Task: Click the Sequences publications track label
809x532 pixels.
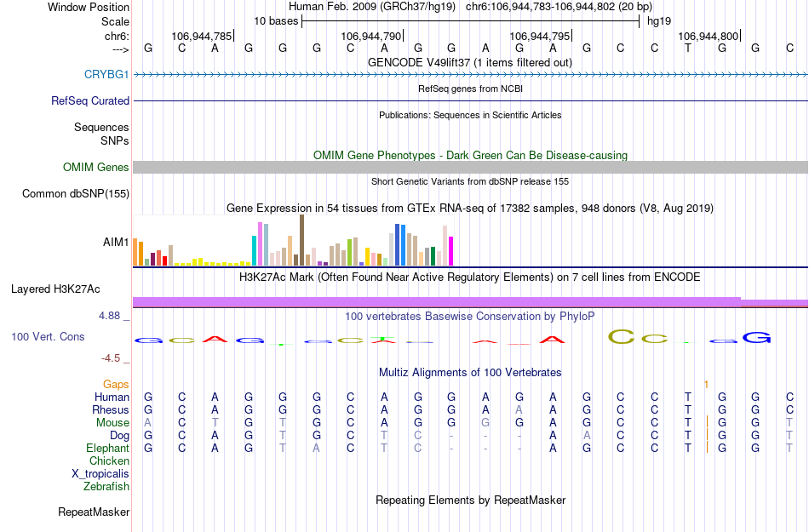Action: 101,128
